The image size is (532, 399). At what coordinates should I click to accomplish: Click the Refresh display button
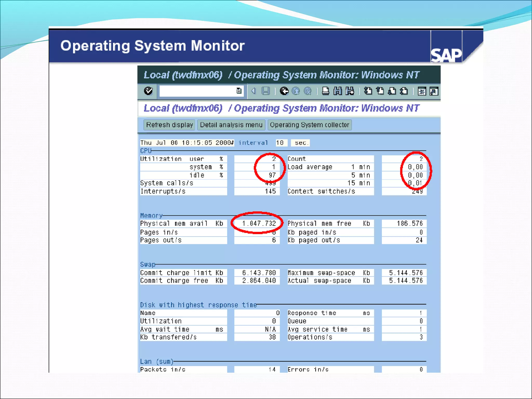[169, 125]
